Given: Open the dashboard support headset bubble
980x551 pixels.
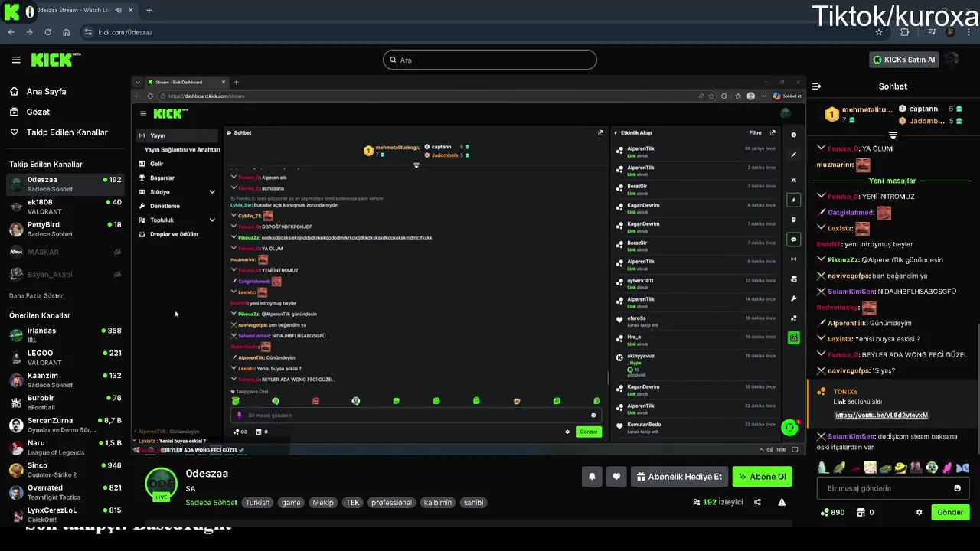Looking at the screenshot, I should (x=790, y=428).
